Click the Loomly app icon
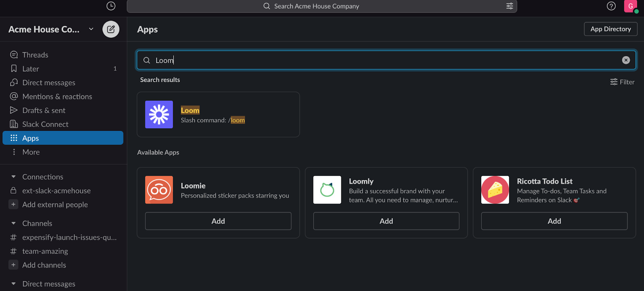The height and width of the screenshot is (291, 644). [327, 190]
